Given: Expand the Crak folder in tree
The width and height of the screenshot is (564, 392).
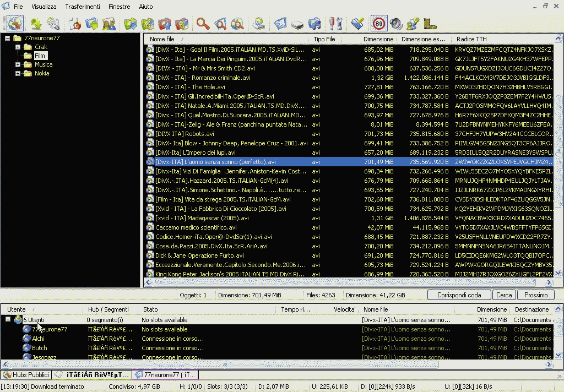Looking at the screenshot, I should click(18, 47).
